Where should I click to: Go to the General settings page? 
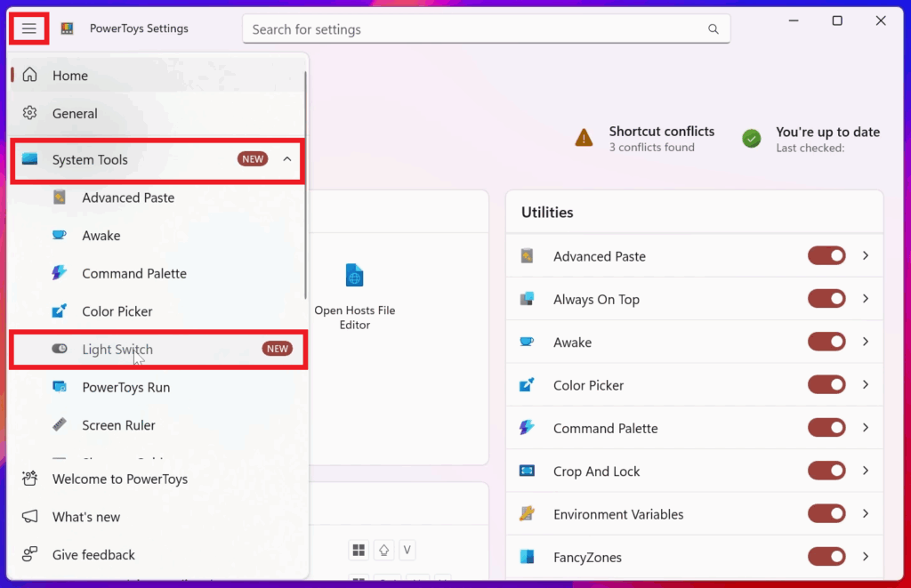[x=75, y=114]
